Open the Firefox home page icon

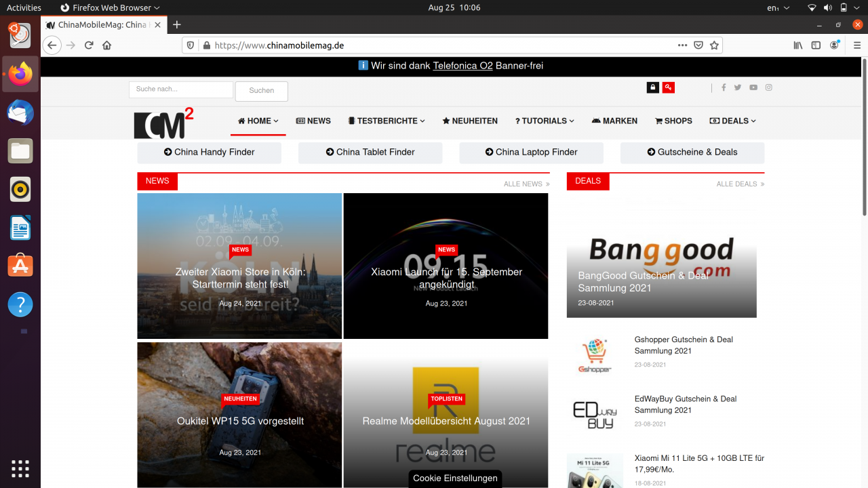[x=106, y=45]
